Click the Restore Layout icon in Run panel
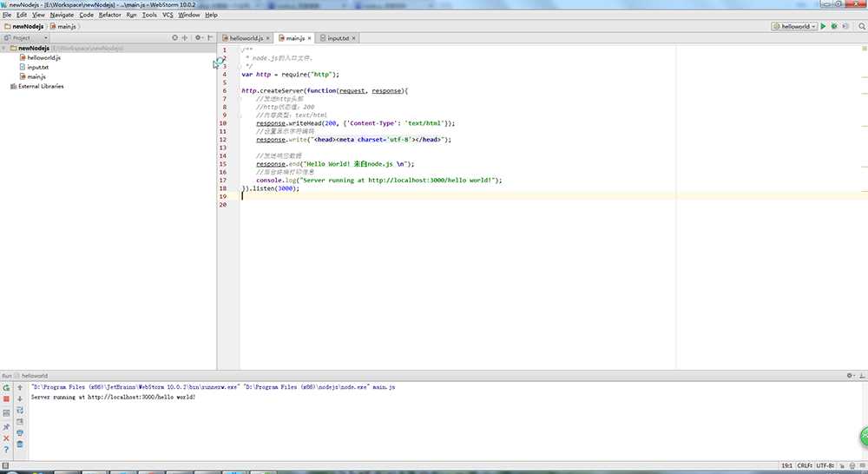Viewport: 868px width, 474px height. click(6, 413)
